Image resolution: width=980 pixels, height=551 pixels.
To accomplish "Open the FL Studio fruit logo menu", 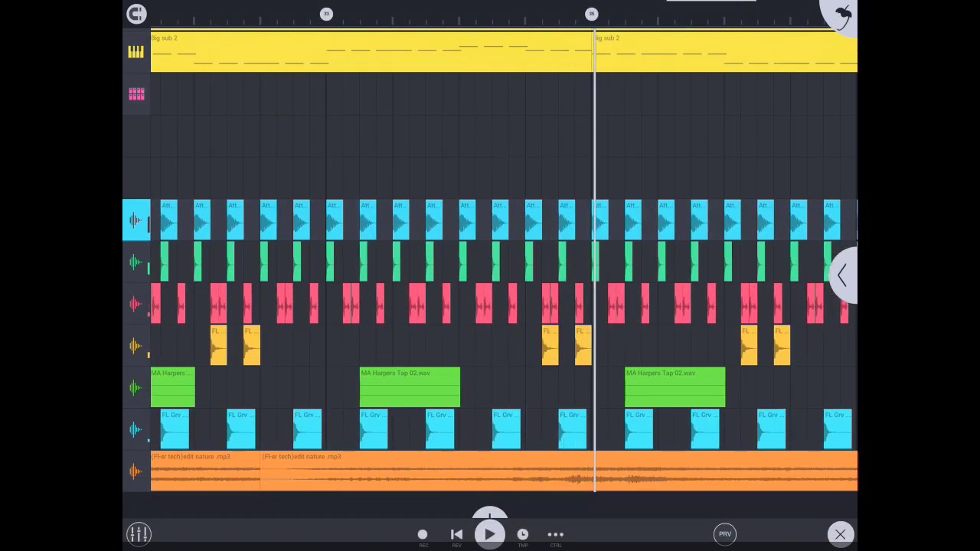I will click(841, 15).
